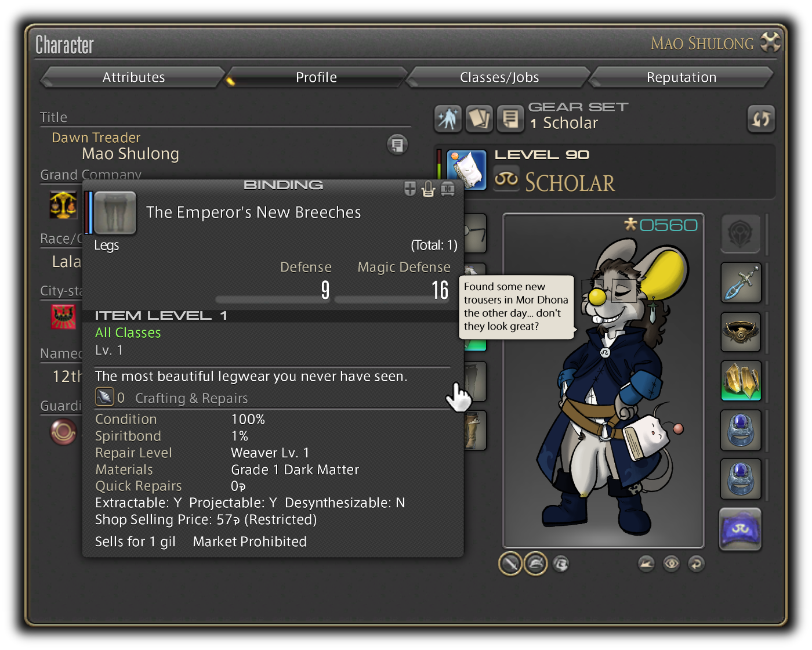Click the Condition value "100%"

tap(248, 419)
